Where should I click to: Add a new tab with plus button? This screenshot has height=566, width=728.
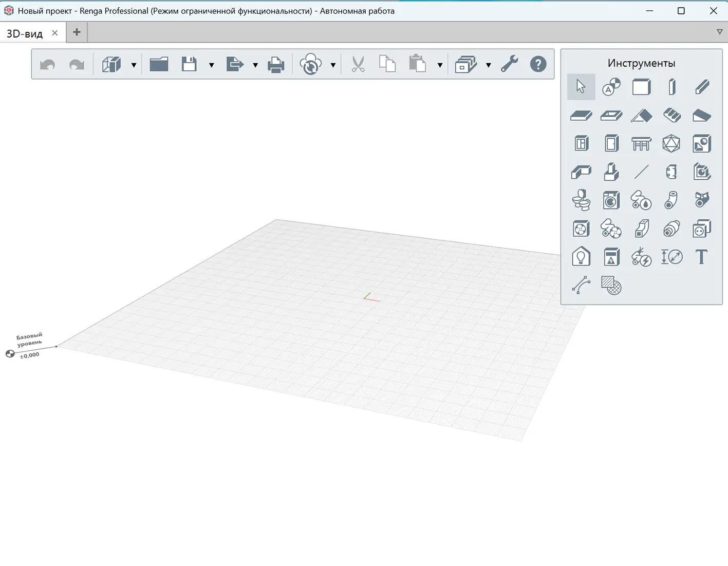77,32
